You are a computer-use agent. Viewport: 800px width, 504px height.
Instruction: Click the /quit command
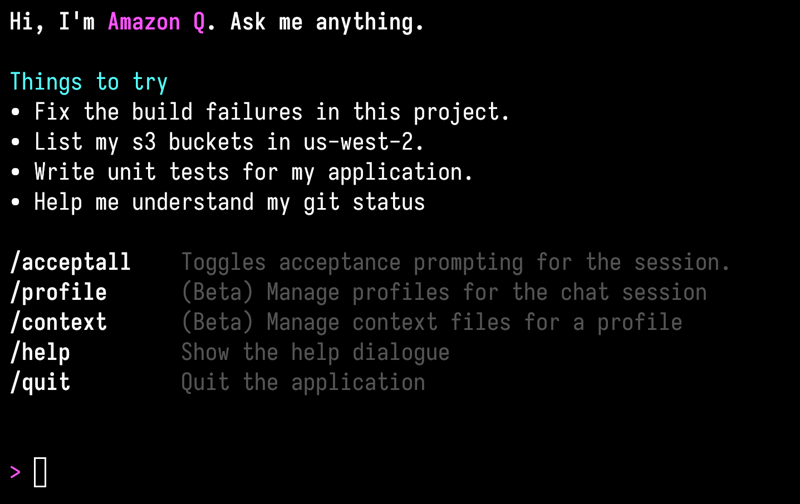pyautogui.click(x=40, y=382)
